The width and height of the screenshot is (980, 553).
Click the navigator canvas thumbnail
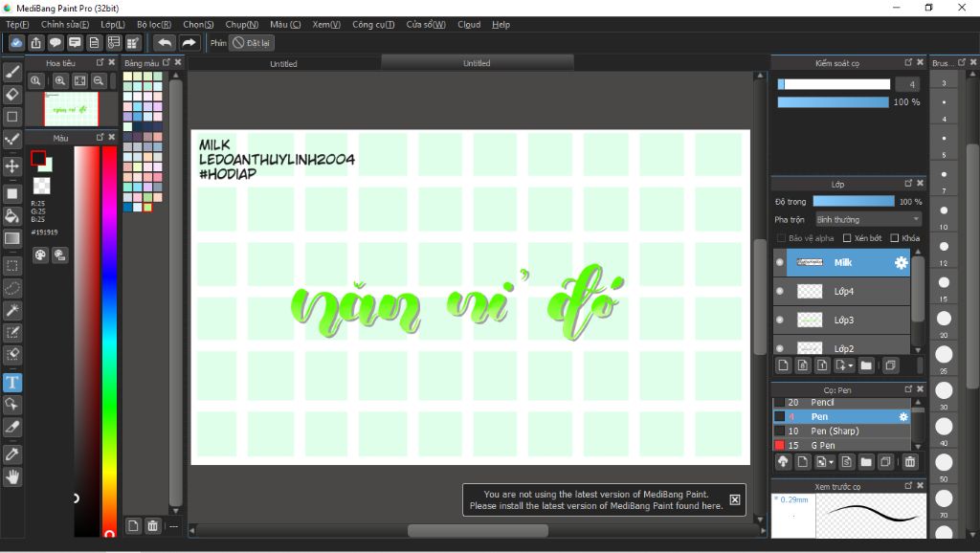click(71, 109)
